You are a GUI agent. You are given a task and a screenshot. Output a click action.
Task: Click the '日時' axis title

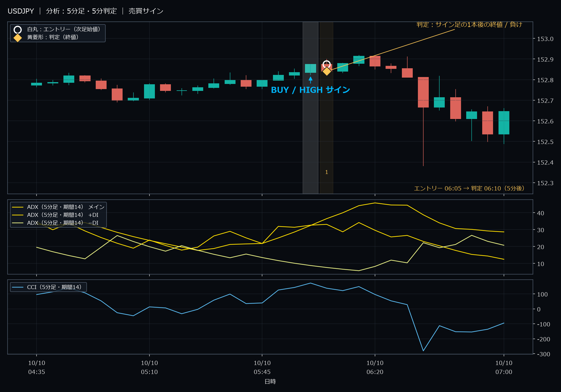pos(270,382)
